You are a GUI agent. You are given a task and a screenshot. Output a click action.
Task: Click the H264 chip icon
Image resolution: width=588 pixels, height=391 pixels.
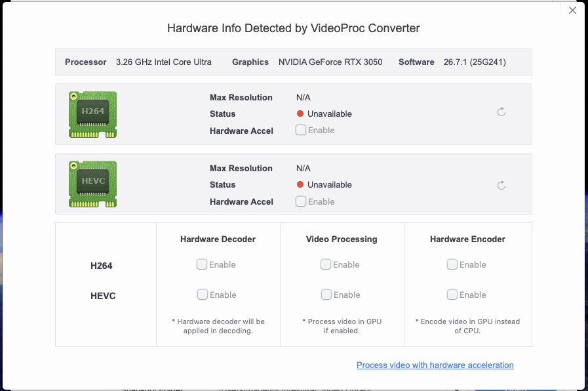(92, 114)
